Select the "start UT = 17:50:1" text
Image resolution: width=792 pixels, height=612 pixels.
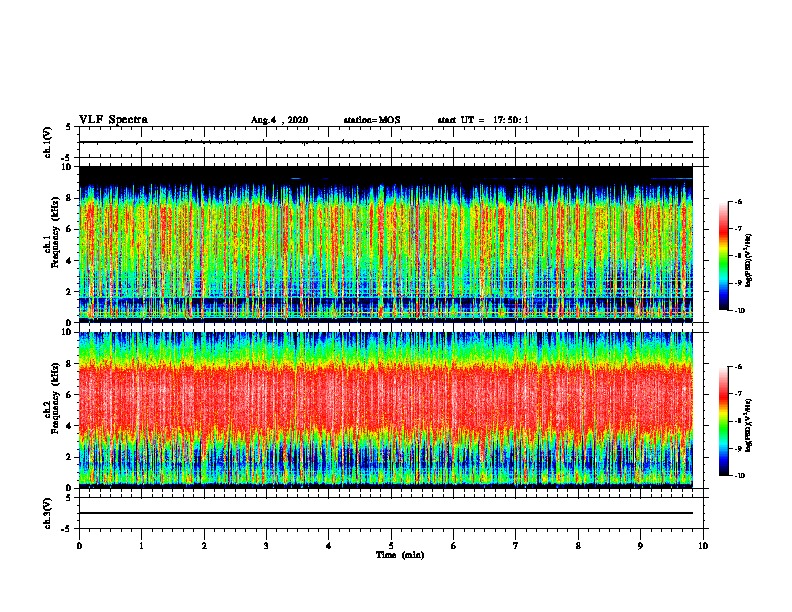(x=483, y=120)
